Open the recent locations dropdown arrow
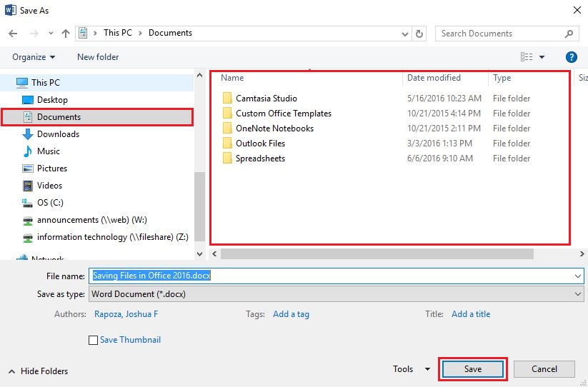This screenshot has width=588, height=387. click(51, 34)
